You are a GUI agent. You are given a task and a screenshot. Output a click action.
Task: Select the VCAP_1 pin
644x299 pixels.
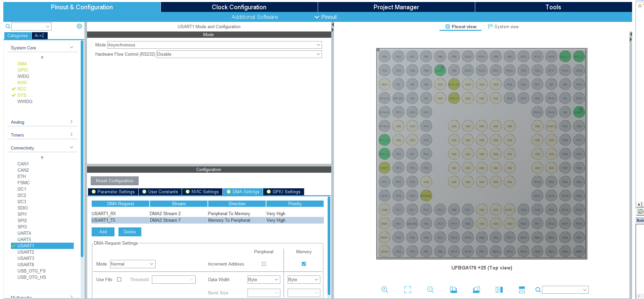509,210
